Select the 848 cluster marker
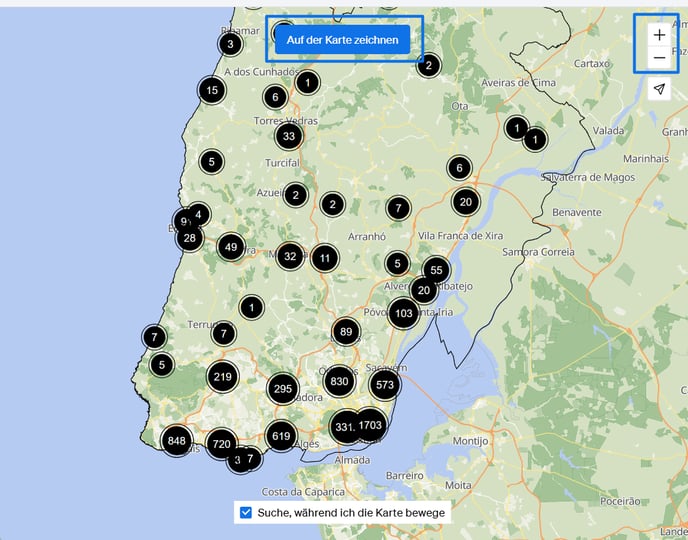 click(x=177, y=441)
